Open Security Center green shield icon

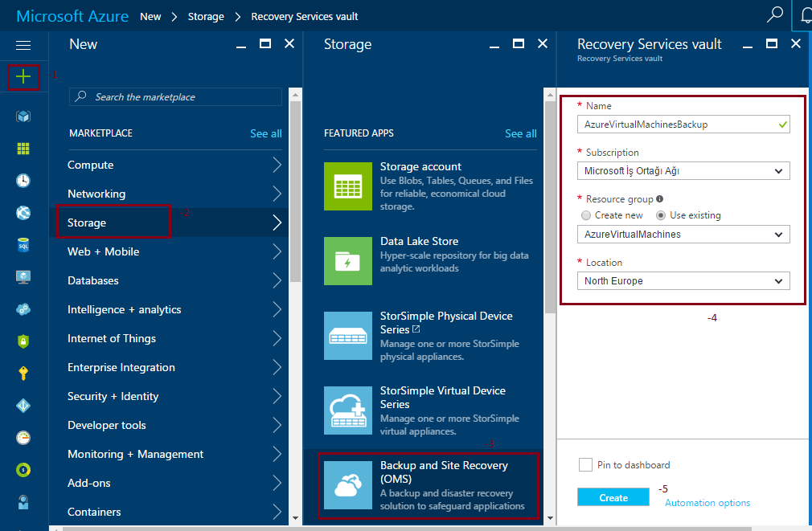coord(23,341)
